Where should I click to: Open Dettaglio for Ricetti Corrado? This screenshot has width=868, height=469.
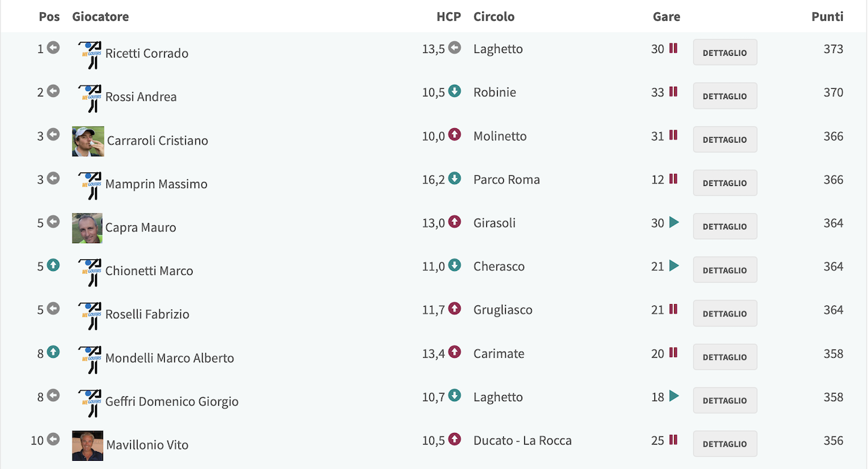pyautogui.click(x=725, y=52)
